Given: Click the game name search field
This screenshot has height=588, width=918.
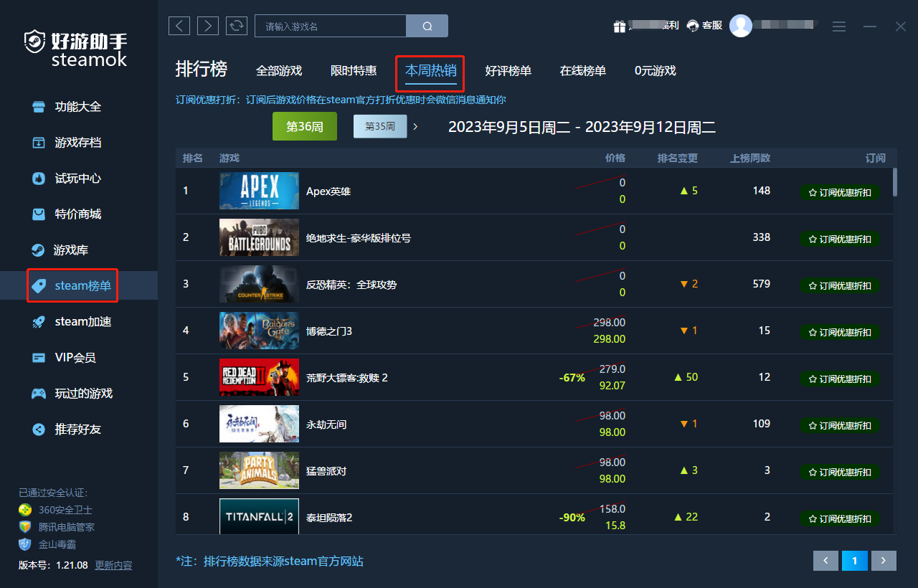Looking at the screenshot, I should 331,26.
